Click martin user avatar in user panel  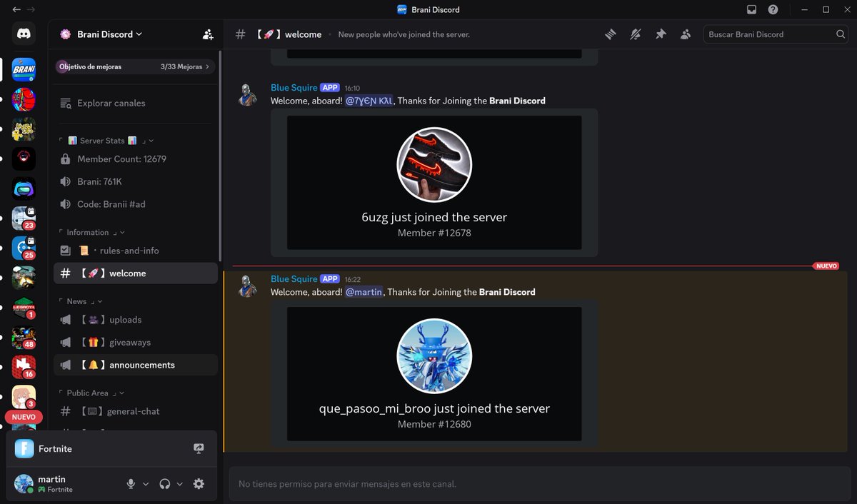(x=24, y=483)
